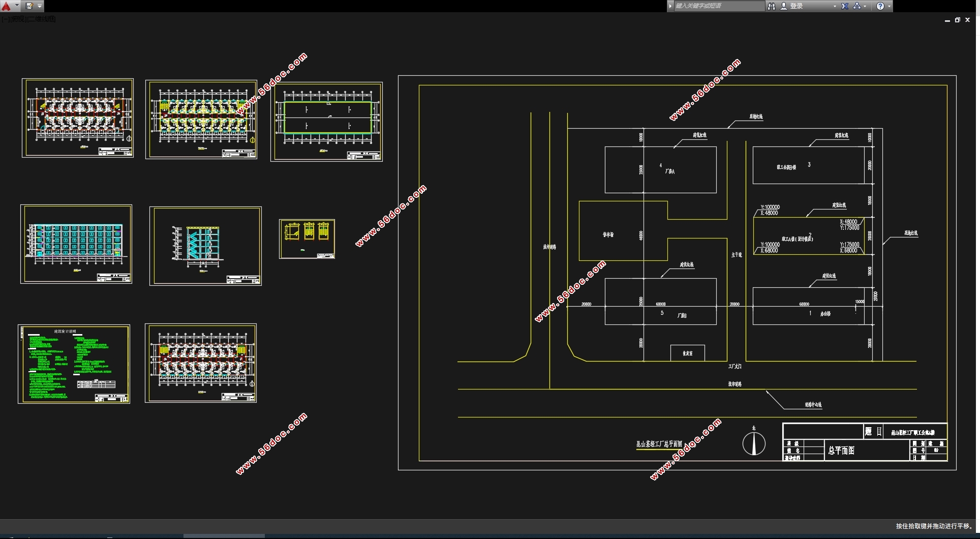Open the Help question mark icon
The width and height of the screenshot is (980, 539).
tap(880, 6)
